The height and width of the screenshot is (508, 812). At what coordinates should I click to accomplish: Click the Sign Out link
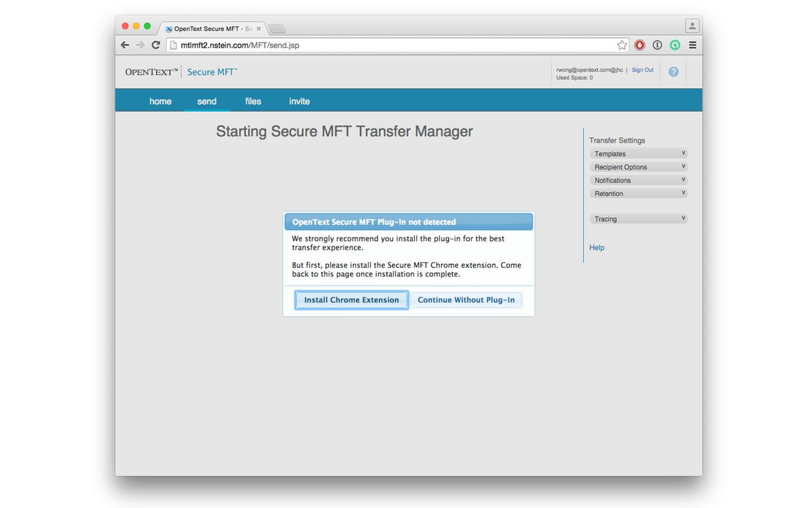(643, 70)
